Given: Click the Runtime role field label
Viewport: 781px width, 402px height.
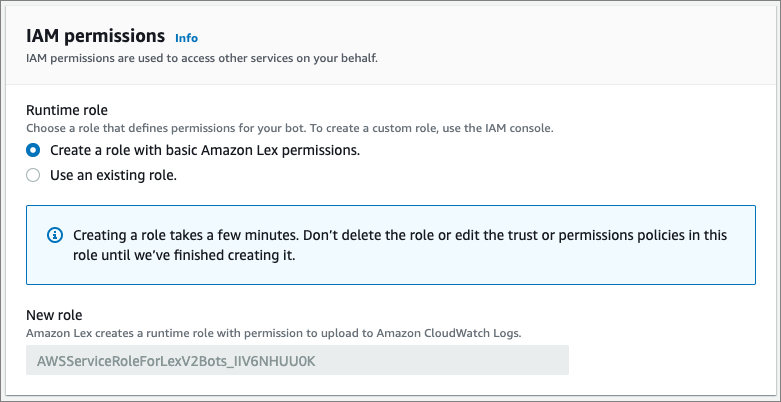Looking at the screenshot, I should (67, 110).
